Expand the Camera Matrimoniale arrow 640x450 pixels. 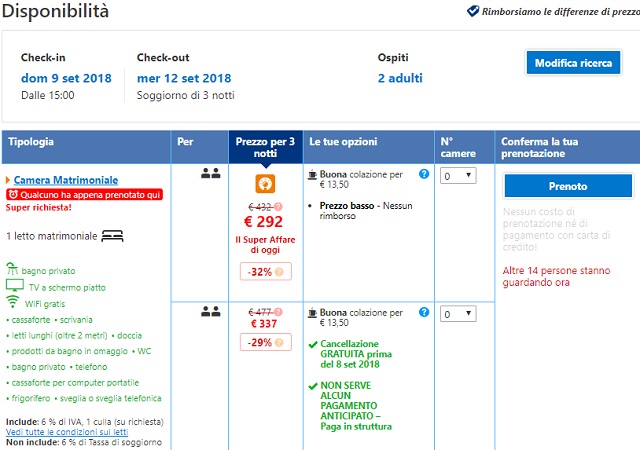[x=8, y=180]
